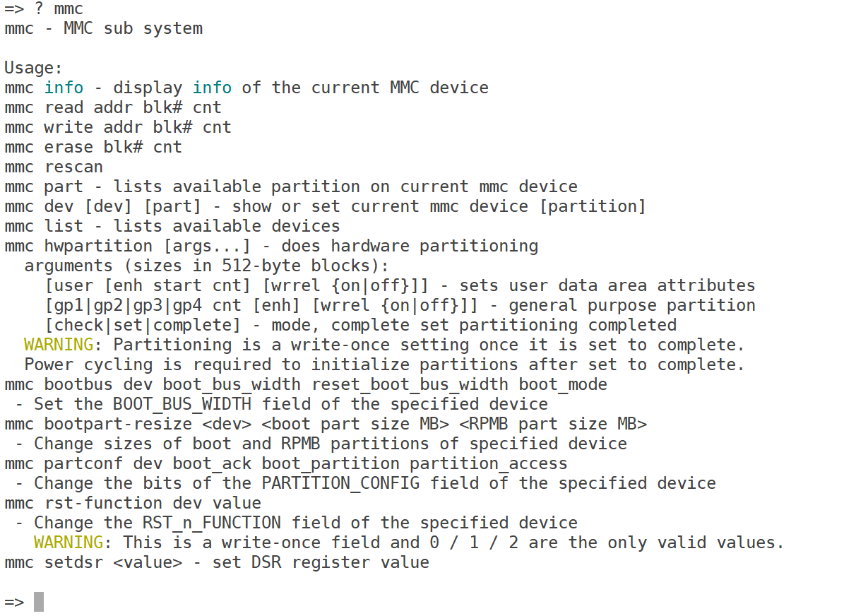Image resolution: width=856 pixels, height=616 pixels.
Task: Click the "mmc write addr blk# cnt" line
Action: point(118,127)
